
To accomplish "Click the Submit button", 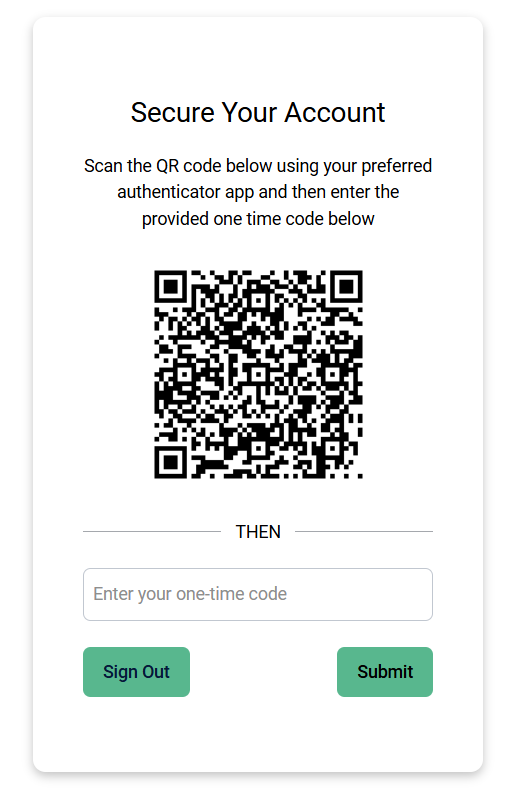I will [x=385, y=672].
